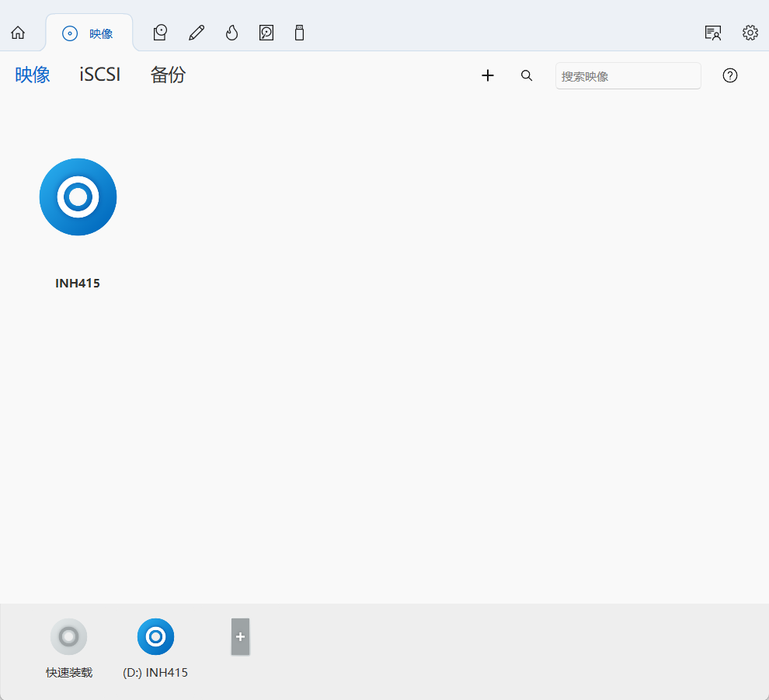769x700 pixels.
Task: Open the virtual hard disk icon
Action: pos(266,33)
